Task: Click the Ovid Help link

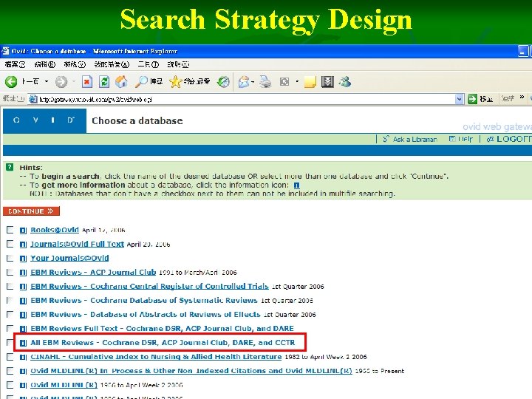Action: click(461, 139)
